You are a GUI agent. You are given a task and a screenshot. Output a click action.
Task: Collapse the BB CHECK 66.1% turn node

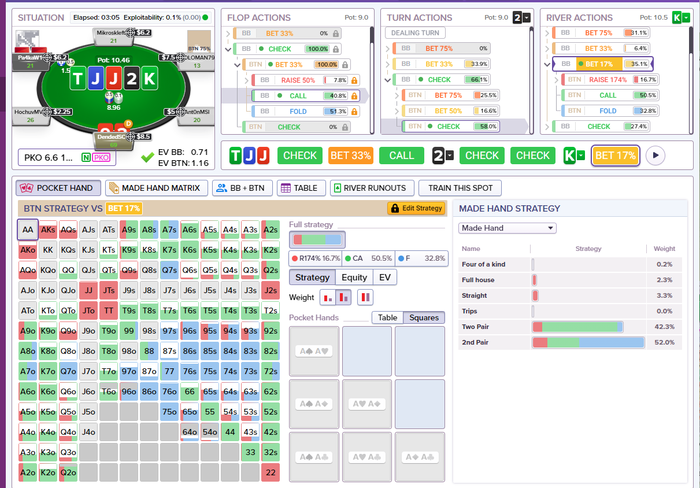click(x=388, y=80)
